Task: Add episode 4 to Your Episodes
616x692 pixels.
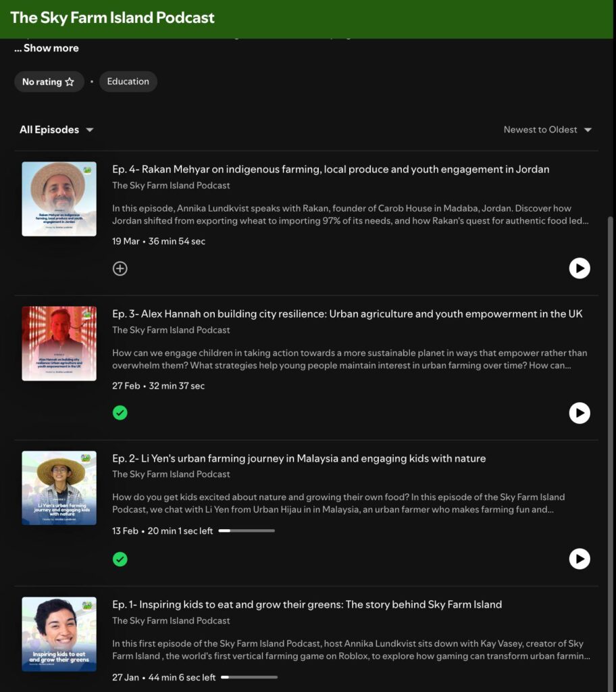Action: (120, 268)
